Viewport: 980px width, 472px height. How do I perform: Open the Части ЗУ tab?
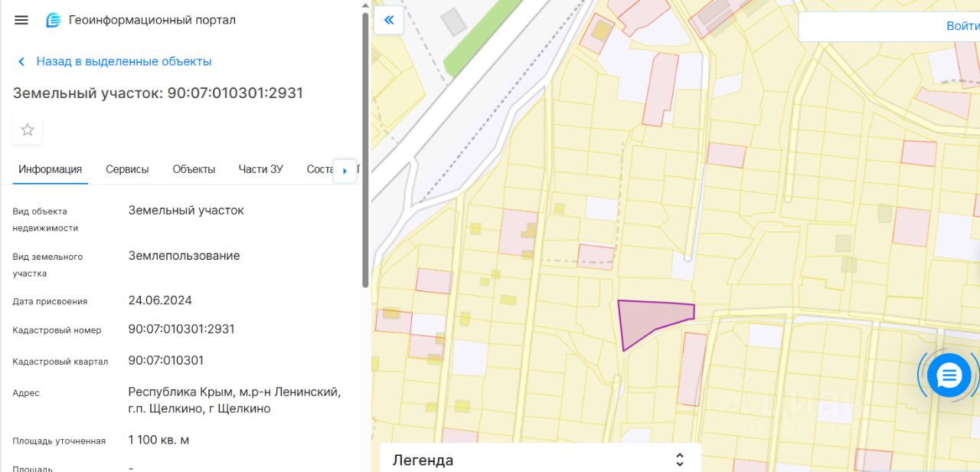click(x=260, y=169)
